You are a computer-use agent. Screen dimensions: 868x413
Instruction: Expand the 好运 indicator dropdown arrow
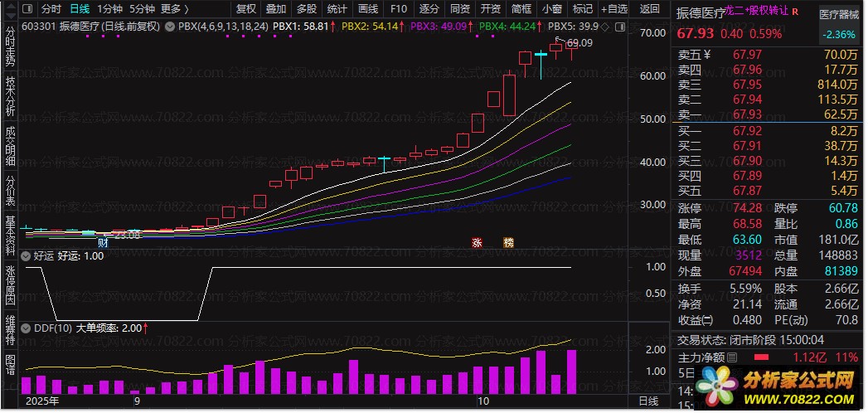tap(26, 256)
